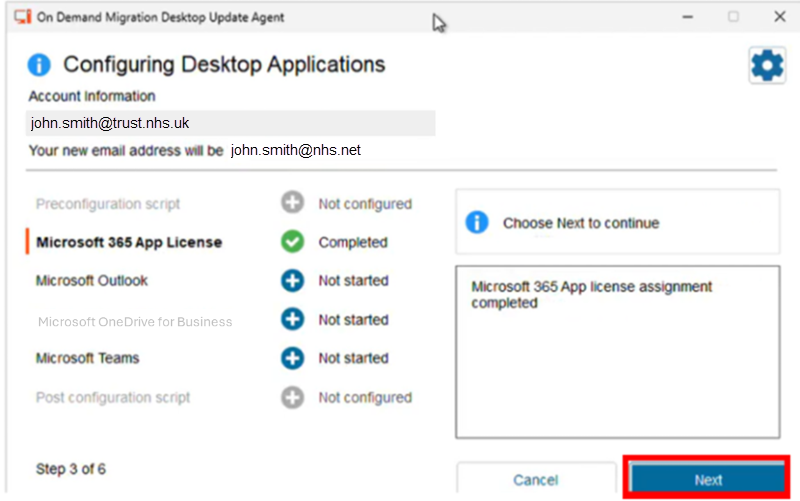800x501 pixels.
Task: Open settings via the gear icon
Action: (767, 65)
